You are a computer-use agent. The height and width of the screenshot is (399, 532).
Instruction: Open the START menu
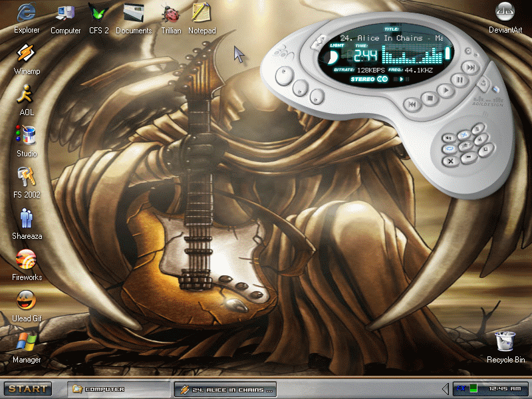(x=28, y=389)
